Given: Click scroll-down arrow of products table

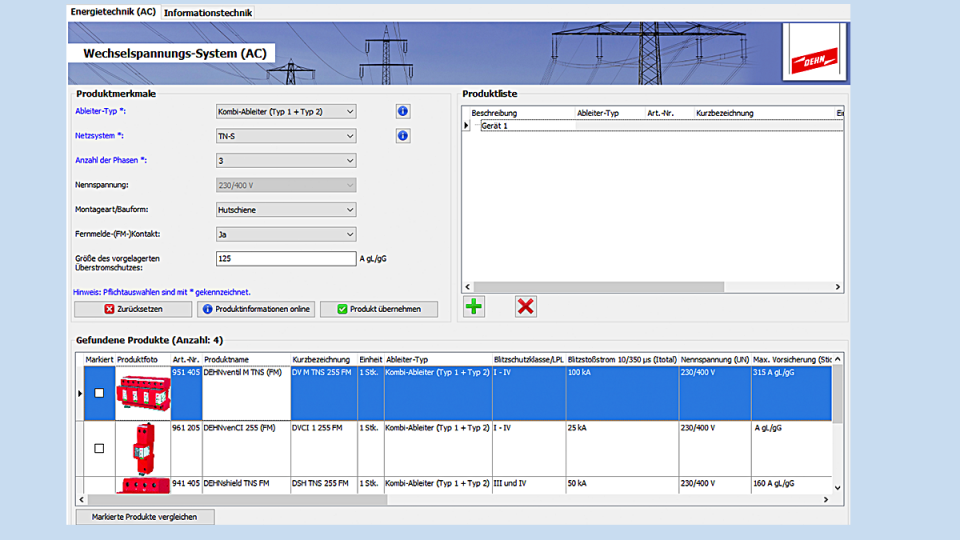Looking at the screenshot, I should pyautogui.click(x=838, y=488).
